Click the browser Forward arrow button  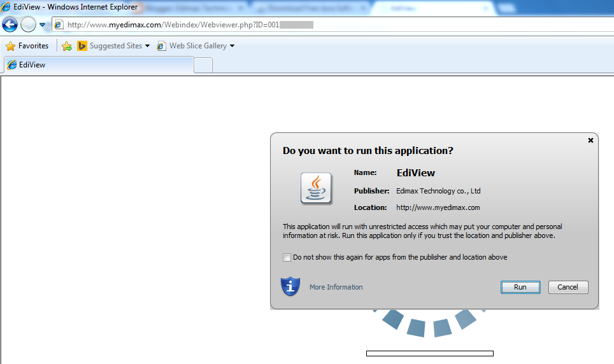point(28,25)
